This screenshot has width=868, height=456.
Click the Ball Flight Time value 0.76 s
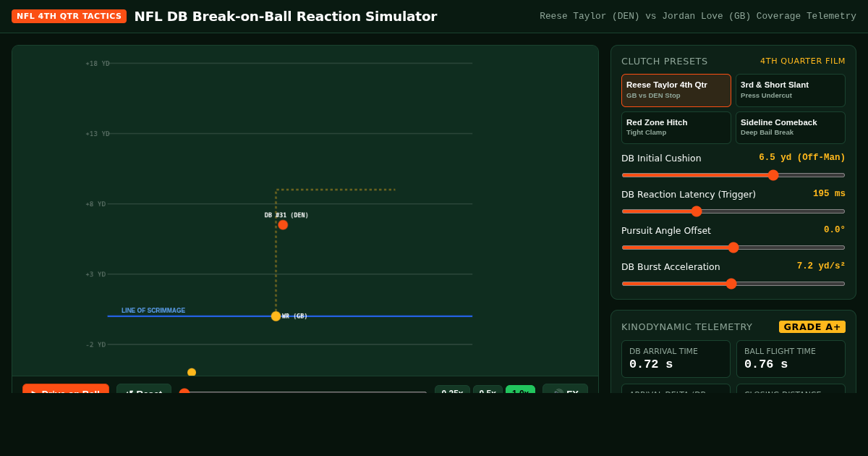coord(766,364)
